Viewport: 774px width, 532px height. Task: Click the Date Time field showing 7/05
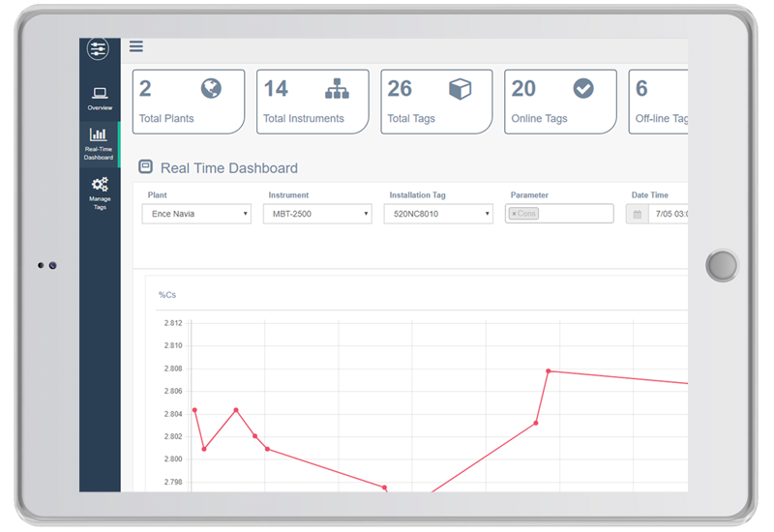tap(669, 214)
